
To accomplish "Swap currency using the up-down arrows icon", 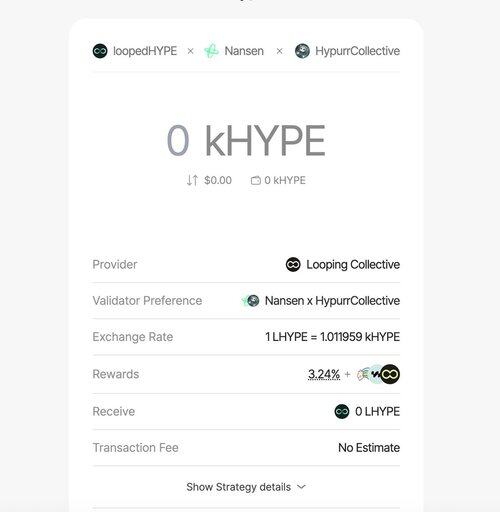I will coord(192,180).
